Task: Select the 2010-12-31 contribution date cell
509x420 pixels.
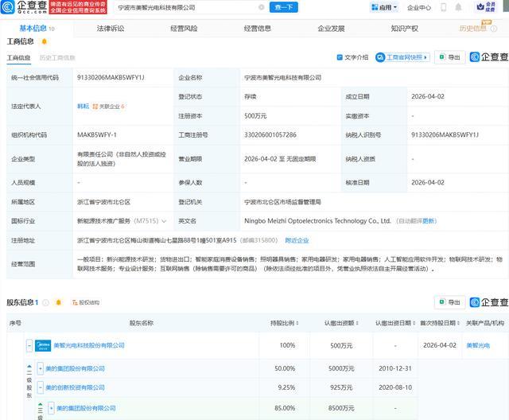Action: (395, 369)
